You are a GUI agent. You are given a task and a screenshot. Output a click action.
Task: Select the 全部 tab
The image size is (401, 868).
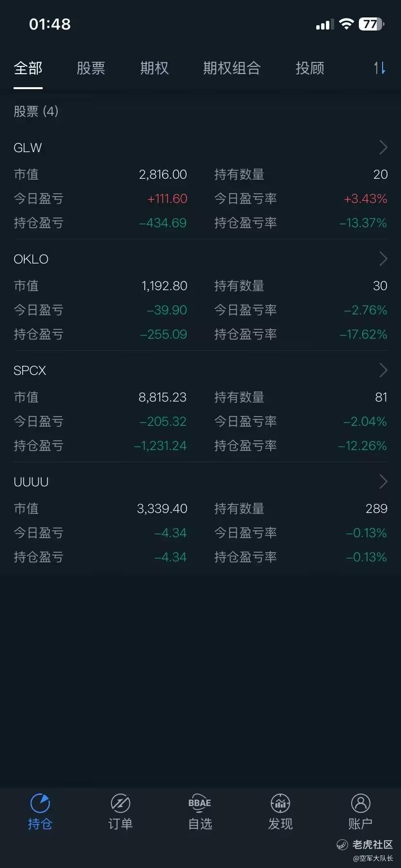pos(28,68)
